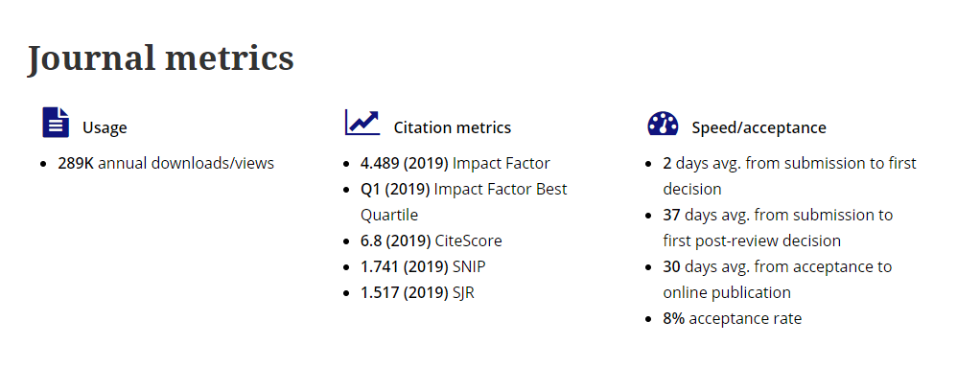Click the 289K annual downloads/views item

point(166,164)
